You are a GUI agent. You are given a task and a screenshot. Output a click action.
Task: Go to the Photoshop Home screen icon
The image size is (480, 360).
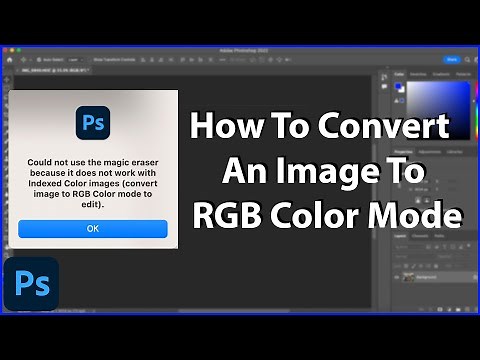(x=9, y=60)
